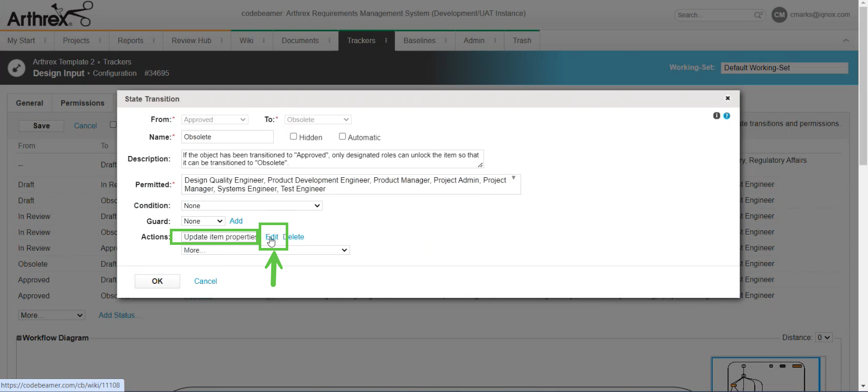Screen dimensions: 868x392
Task: Open the Distance selector in Workflow Diagram
Action: 824,337
